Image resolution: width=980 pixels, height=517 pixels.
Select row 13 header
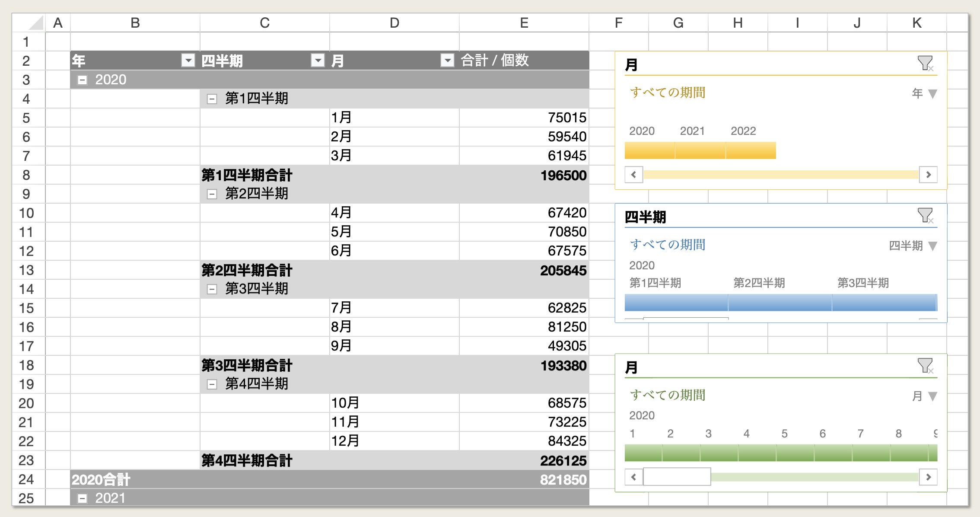[26, 270]
